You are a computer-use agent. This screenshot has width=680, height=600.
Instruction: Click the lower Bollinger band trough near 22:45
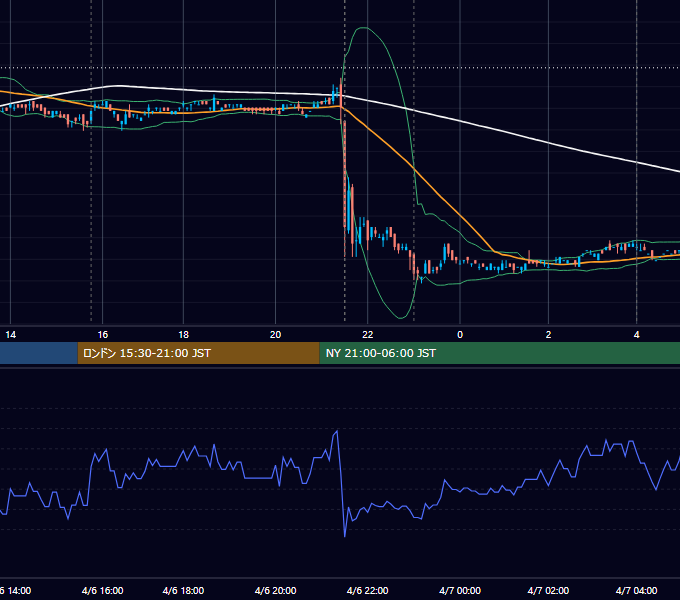[x=401, y=318]
